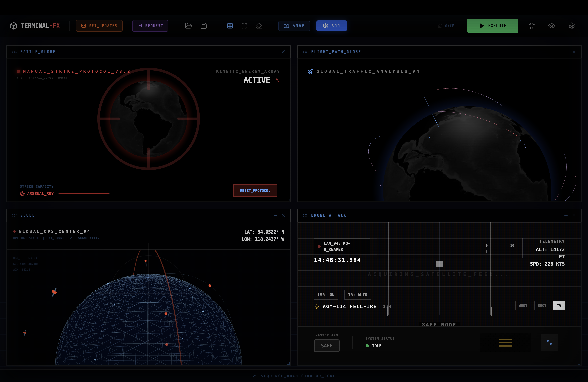Save the current workspace

pyautogui.click(x=203, y=26)
